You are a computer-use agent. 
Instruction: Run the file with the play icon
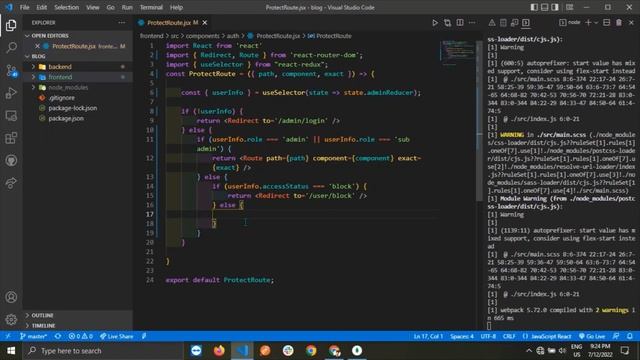[435, 23]
